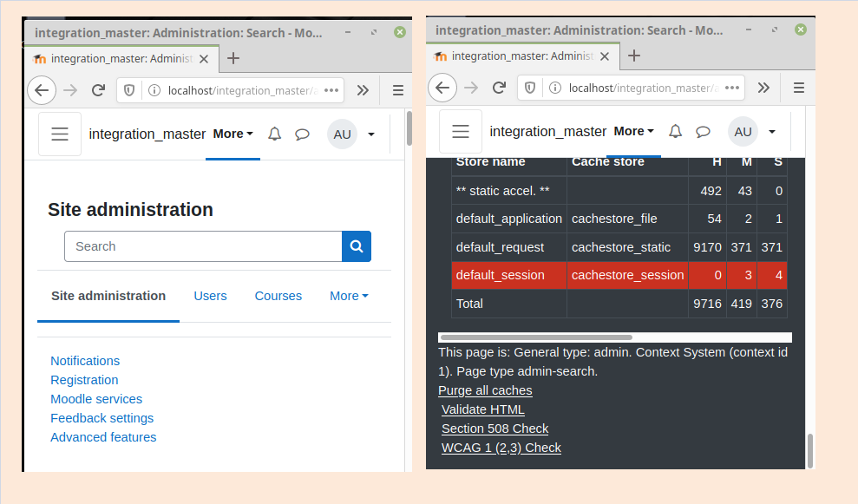
Task: Show site information icon in right window
Action: [x=555, y=88]
